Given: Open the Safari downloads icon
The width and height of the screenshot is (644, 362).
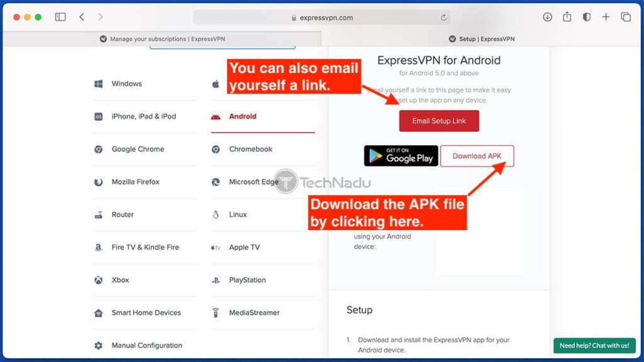Looking at the screenshot, I should click(547, 17).
